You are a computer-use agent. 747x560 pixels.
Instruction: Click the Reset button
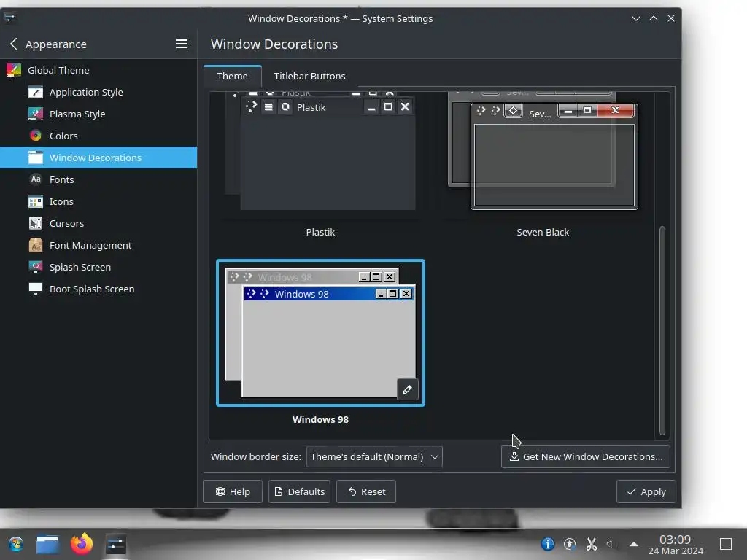(366, 491)
